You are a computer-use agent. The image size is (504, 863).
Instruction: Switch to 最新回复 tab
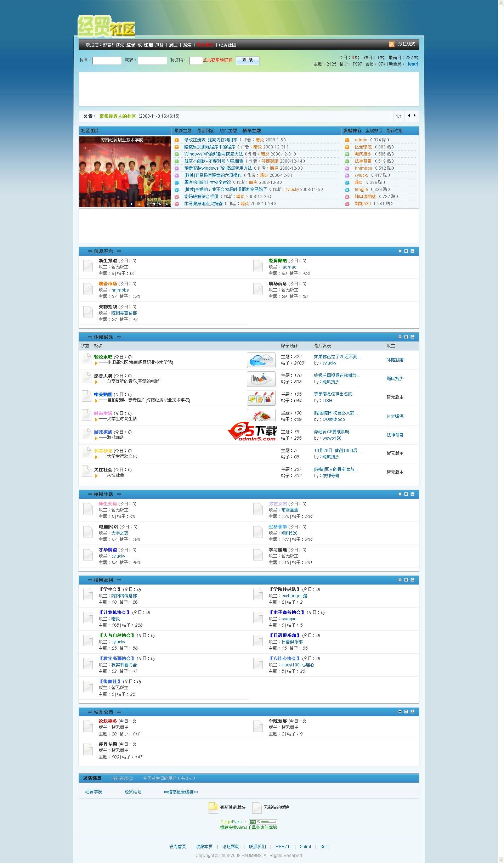(205, 131)
